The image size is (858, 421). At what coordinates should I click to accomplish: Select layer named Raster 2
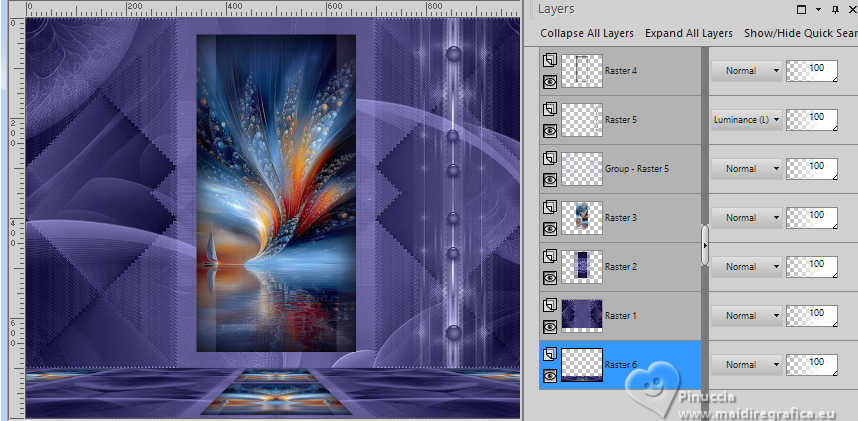tap(621, 267)
